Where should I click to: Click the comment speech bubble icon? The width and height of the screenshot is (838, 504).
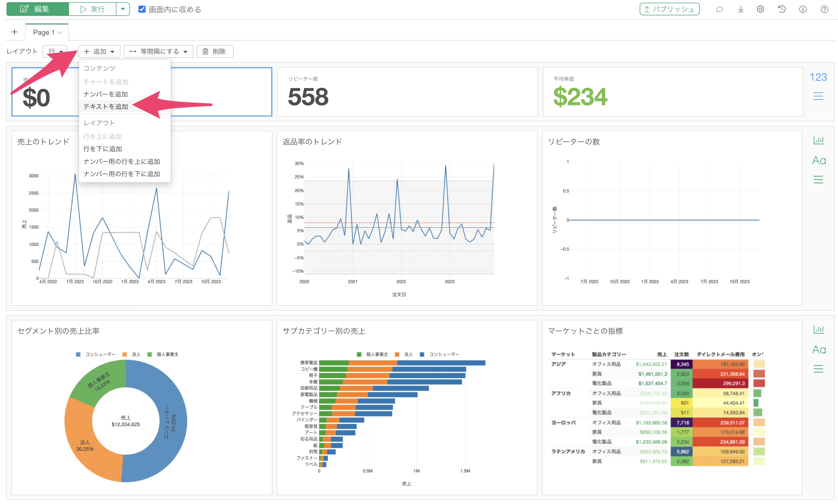click(x=719, y=9)
